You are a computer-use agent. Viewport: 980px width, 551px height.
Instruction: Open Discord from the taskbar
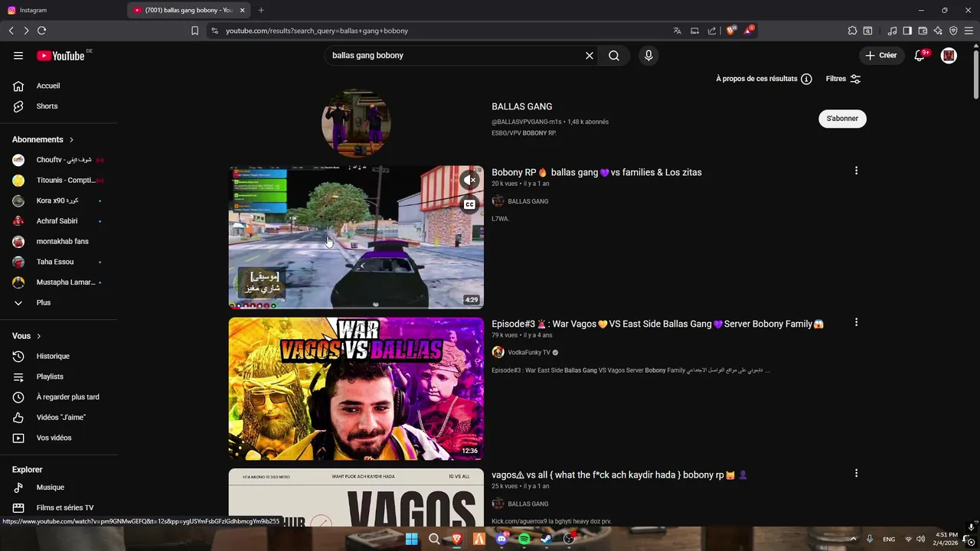(501, 539)
